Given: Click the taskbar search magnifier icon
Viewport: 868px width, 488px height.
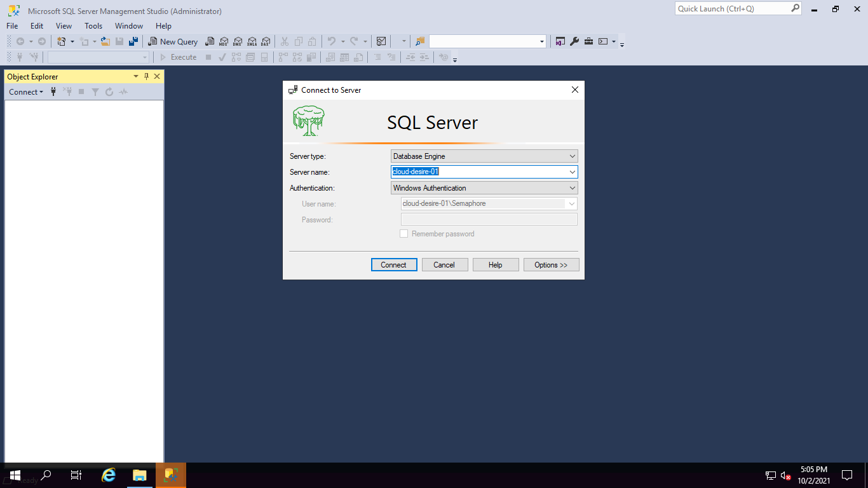Looking at the screenshot, I should [46, 475].
